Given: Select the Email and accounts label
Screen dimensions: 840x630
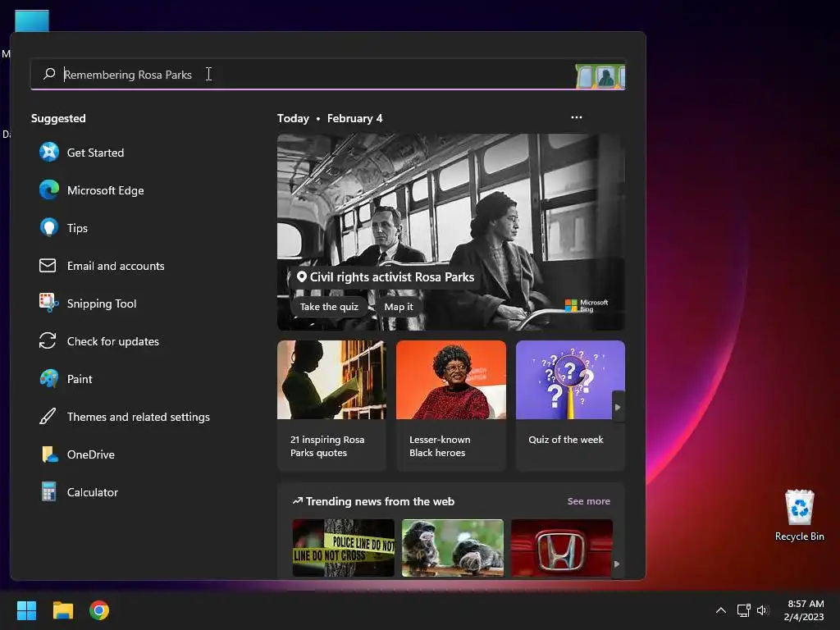Looking at the screenshot, I should point(116,266).
